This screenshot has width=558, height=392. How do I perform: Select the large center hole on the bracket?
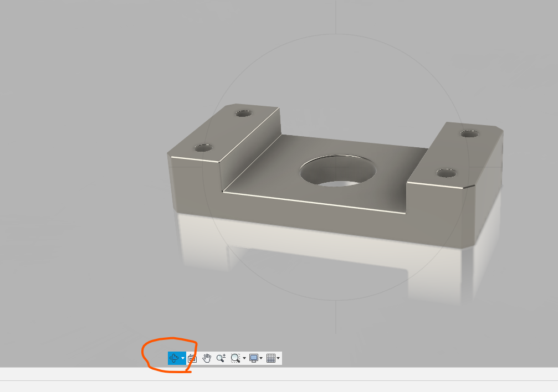pyautogui.click(x=337, y=171)
